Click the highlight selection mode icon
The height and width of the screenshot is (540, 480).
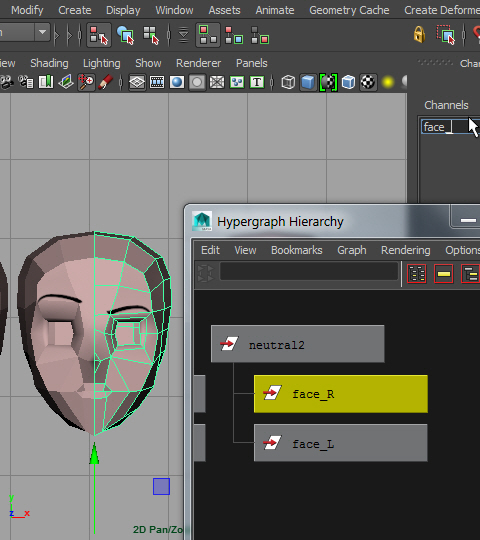(x=446, y=34)
